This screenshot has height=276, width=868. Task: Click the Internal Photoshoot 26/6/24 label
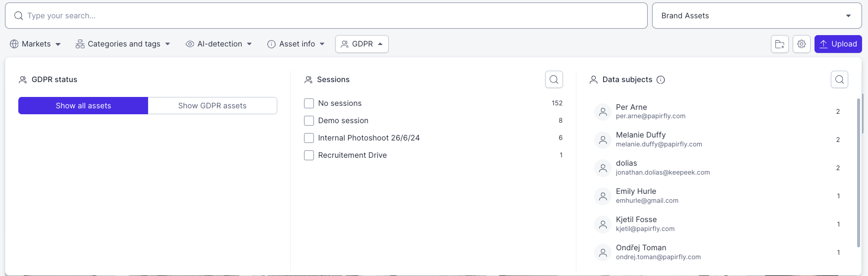369,138
